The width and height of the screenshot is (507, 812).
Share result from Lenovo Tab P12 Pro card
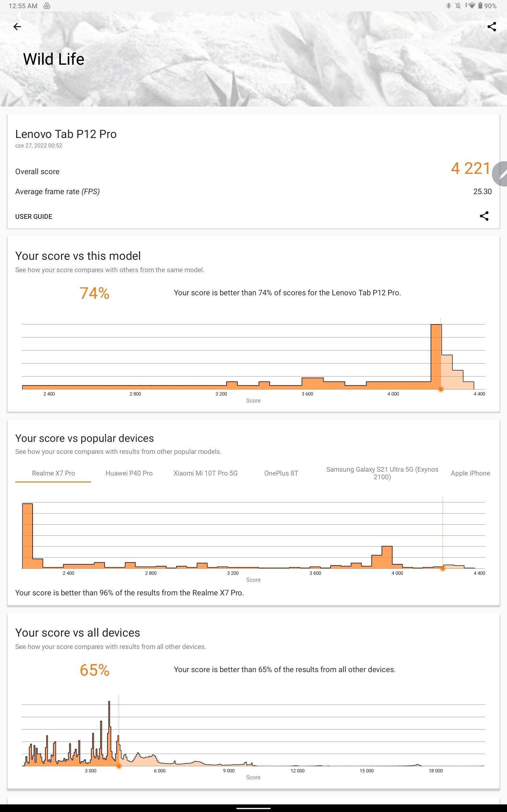coord(484,216)
